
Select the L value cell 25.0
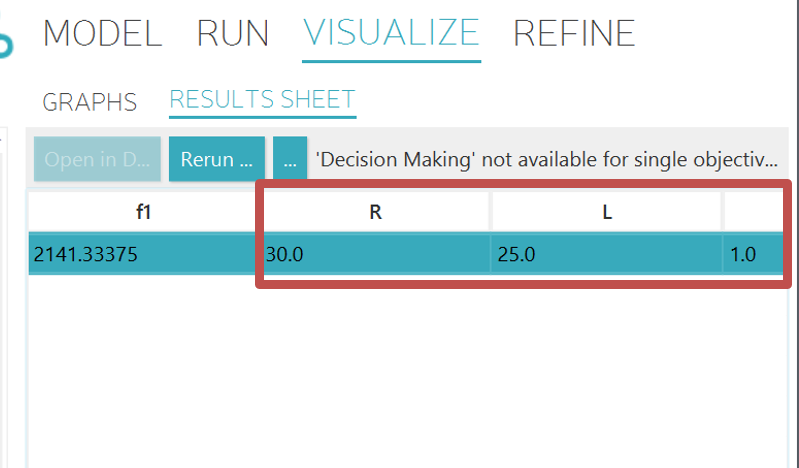pyautogui.click(x=607, y=254)
